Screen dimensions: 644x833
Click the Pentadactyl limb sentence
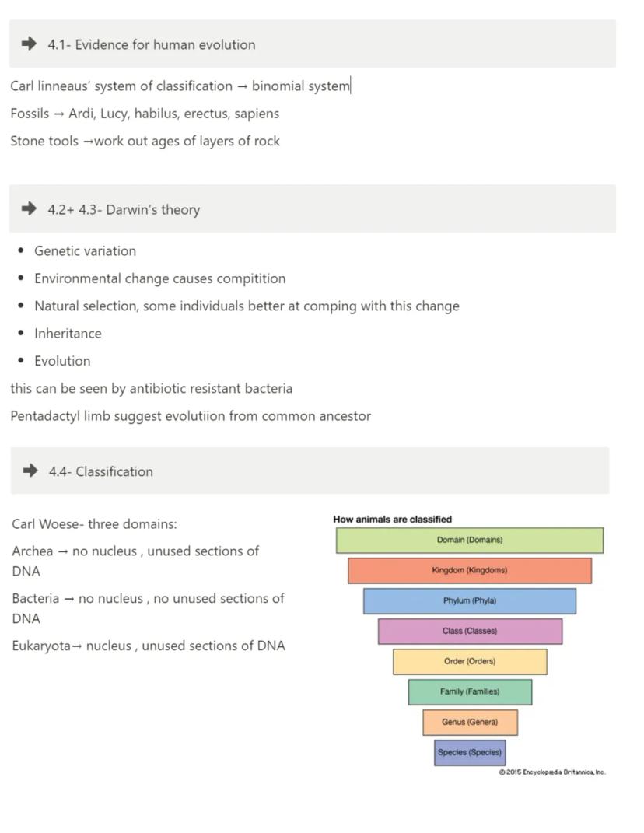pos(191,416)
